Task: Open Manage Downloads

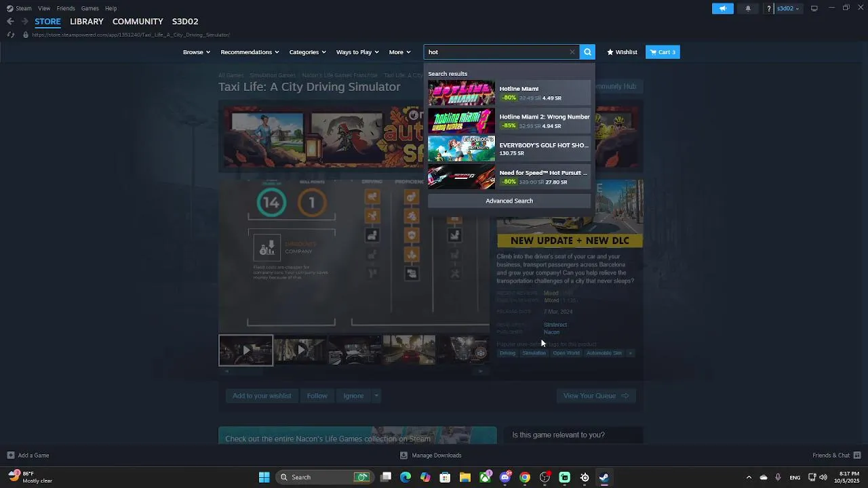Action: [x=431, y=455]
